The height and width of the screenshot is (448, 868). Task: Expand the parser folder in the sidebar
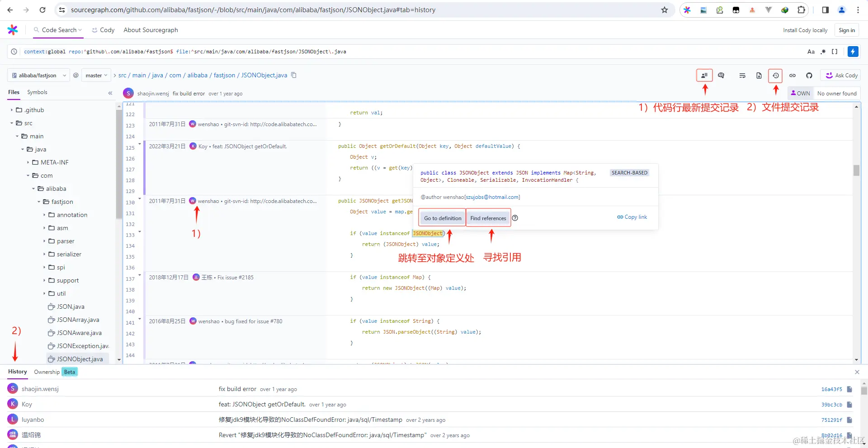pos(64,241)
